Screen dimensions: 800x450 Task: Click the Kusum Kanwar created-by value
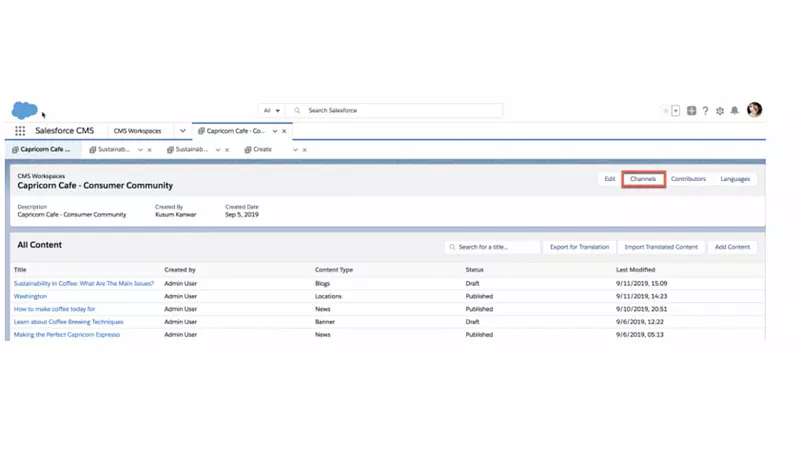click(176, 215)
